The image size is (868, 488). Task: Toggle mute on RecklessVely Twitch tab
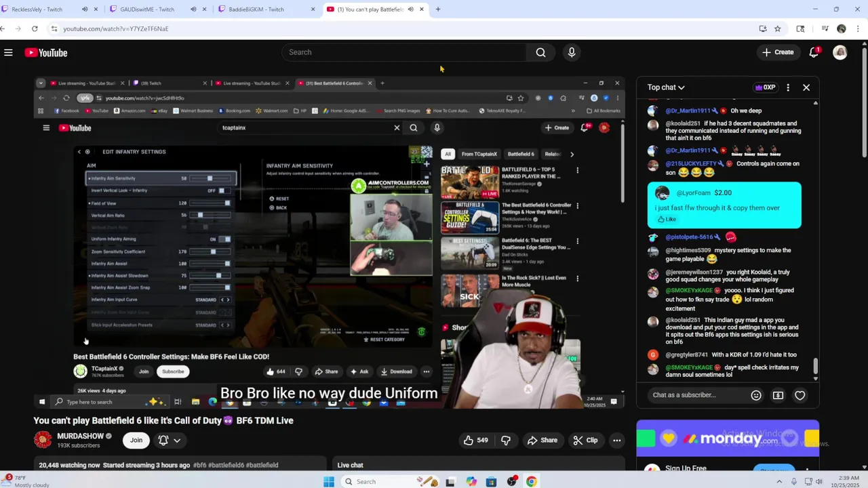tap(85, 9)
